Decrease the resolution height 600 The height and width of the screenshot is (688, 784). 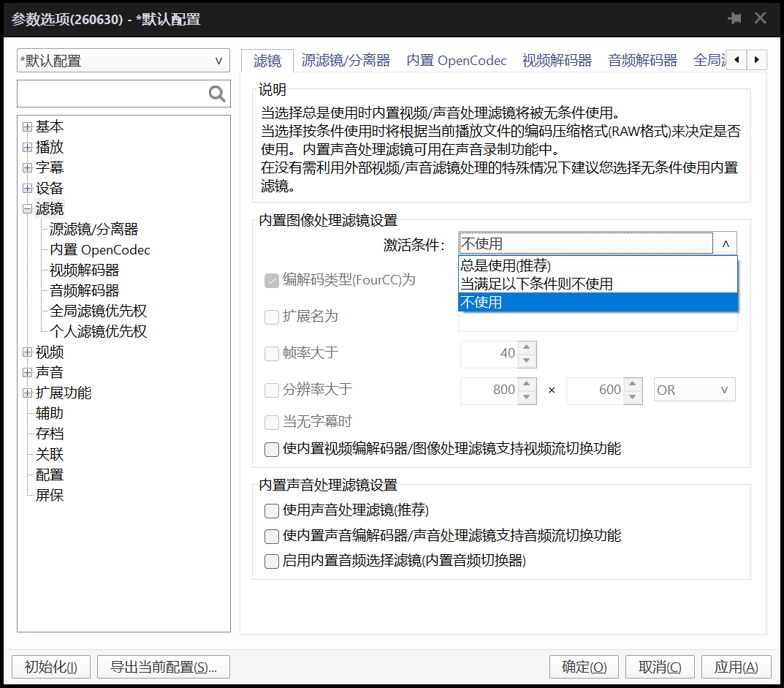pyautogui.click(x=633, y=397)
